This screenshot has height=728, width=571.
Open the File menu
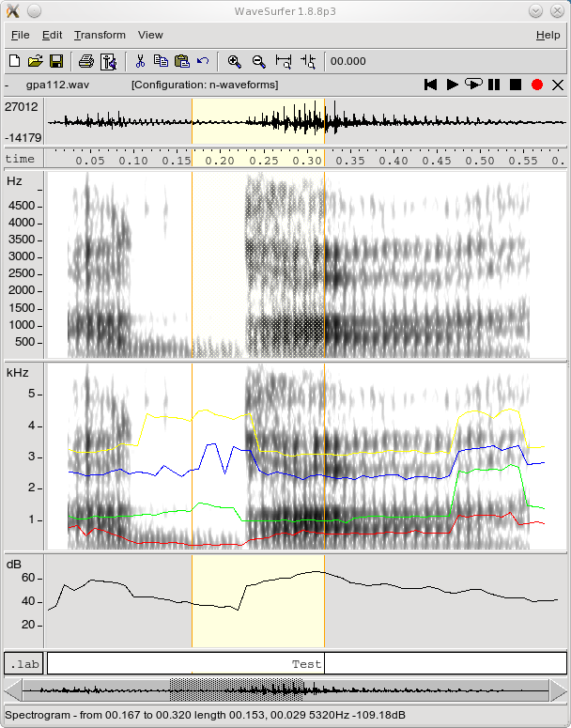pyautogui.click(x=20, y=35)
